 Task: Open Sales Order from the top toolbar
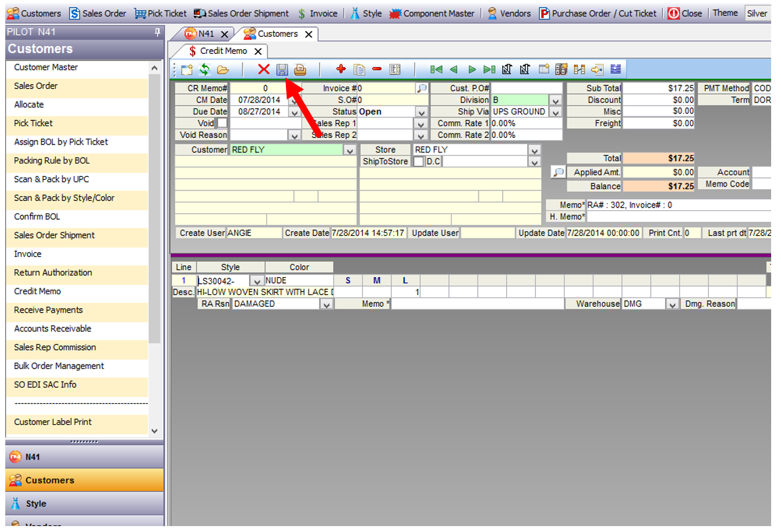point(97,13)
